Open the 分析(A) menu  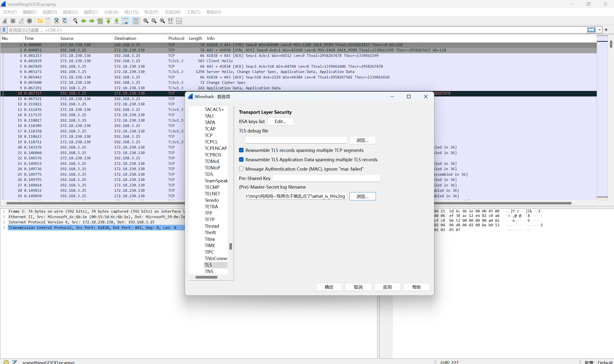pos(111,12)
